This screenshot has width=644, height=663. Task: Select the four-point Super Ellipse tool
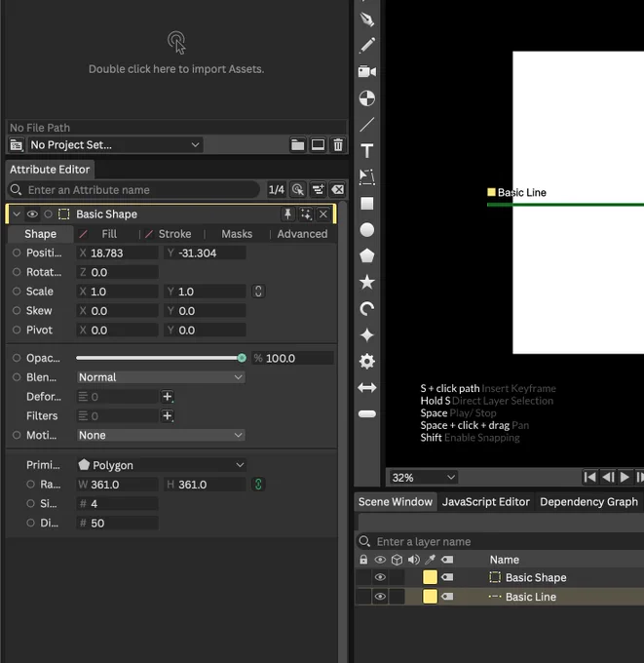click(x=366, y=334)
